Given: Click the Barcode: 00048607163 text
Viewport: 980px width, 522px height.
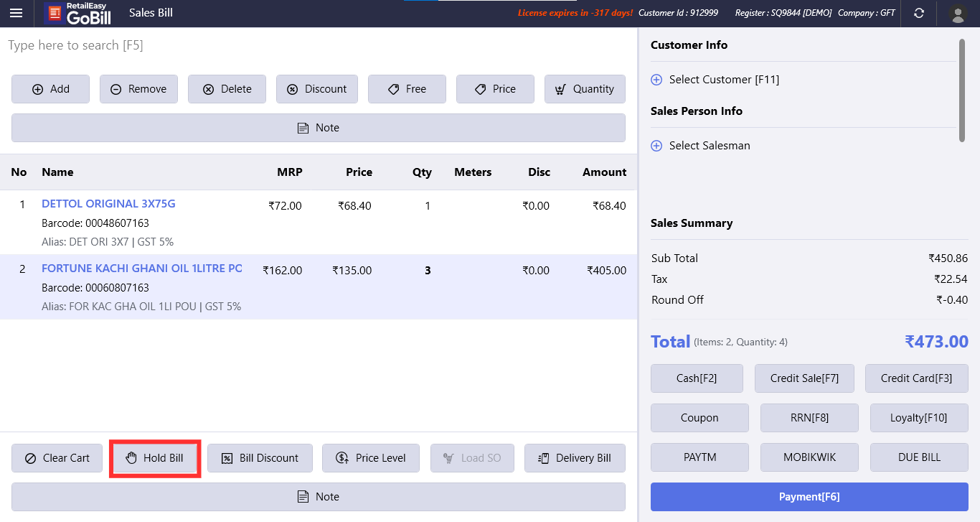Looking at the screenshot, I should pyautogui.click(x=95, y=223).
